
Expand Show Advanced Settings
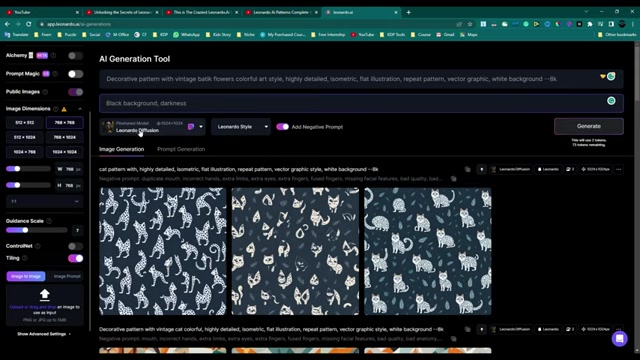click(44, 334)
